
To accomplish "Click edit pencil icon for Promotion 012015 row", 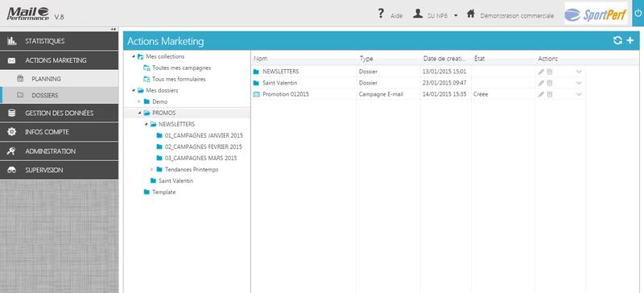I will 541,94.
